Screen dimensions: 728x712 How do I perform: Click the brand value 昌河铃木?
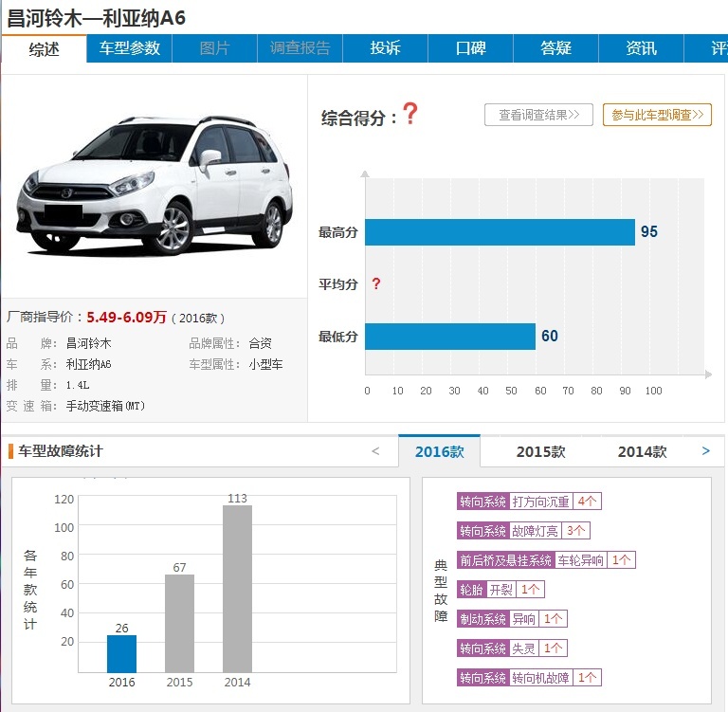pyautogui.click(x=89, y=343)
